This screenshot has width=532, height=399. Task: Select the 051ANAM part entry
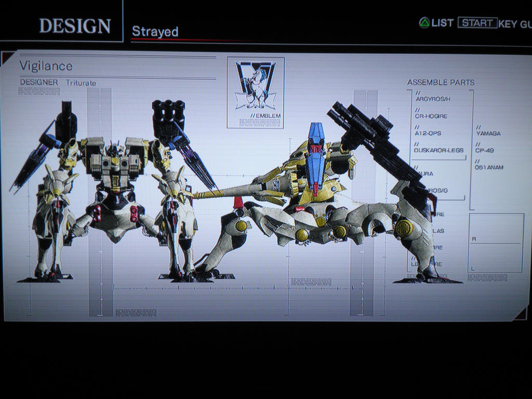point(489,167)
